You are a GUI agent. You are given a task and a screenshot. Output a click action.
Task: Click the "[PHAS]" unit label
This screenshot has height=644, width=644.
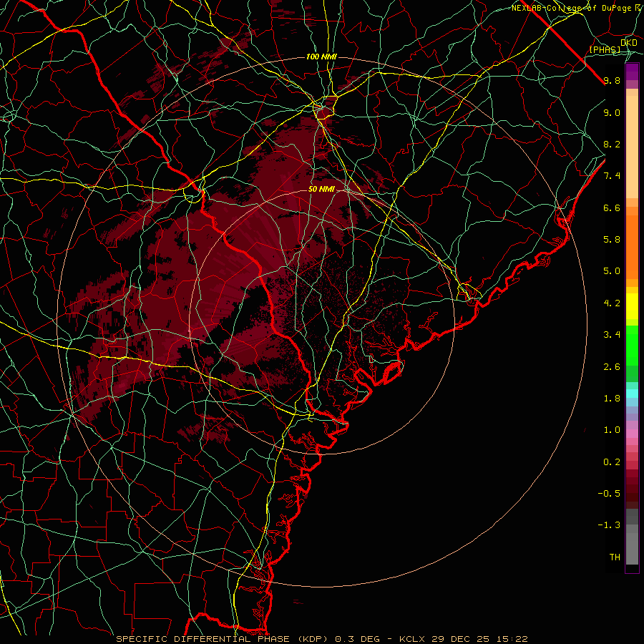[x=605, y=49]
